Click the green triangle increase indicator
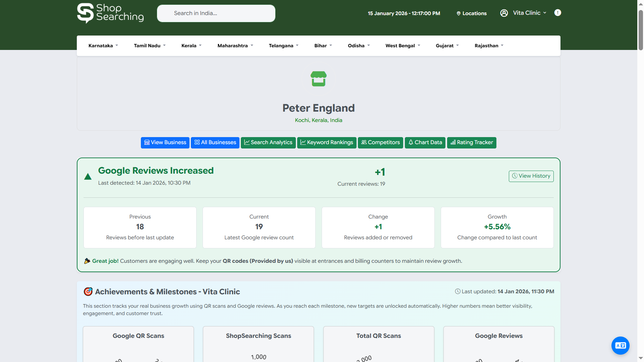 point(88,177)
